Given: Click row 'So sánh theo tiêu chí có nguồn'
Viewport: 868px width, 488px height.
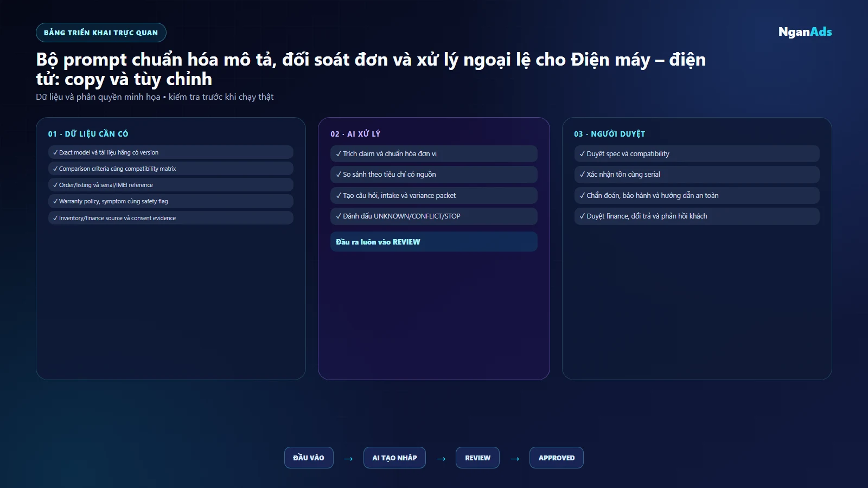Looking at the screenshot, I should [433, 175].
